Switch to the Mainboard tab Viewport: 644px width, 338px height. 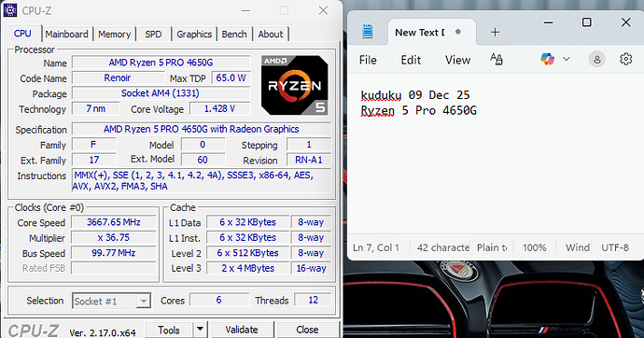coord(66,35)
